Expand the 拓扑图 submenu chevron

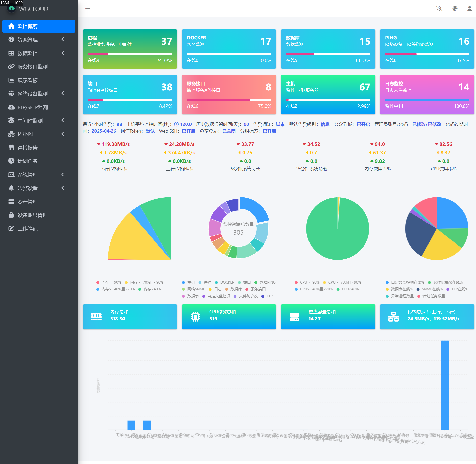pyautogui.click(x=63, y=134)
